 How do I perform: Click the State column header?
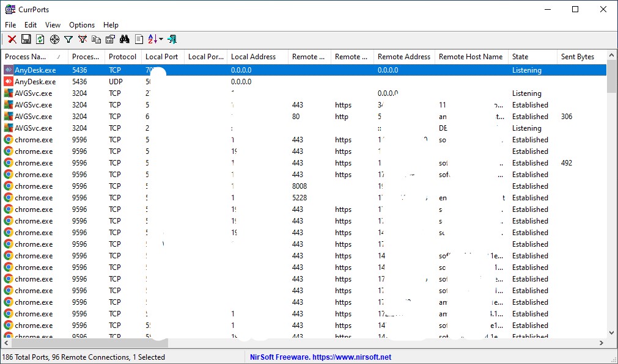pos(532,57)
